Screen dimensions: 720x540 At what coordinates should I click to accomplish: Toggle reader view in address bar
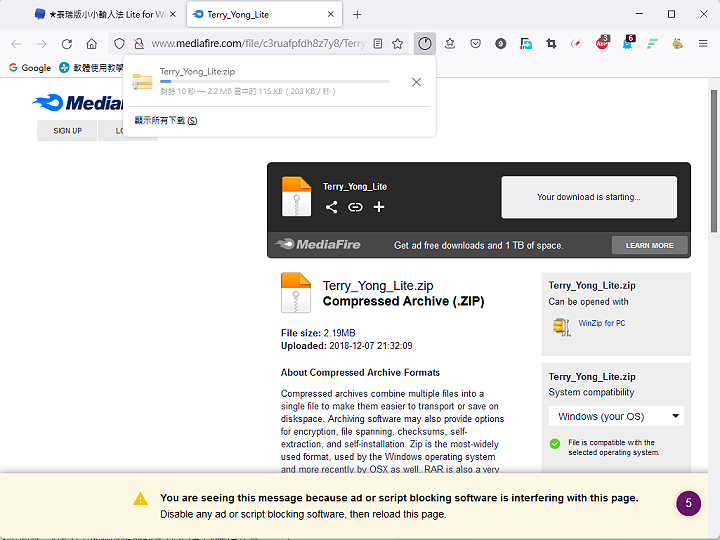point(377,44)
